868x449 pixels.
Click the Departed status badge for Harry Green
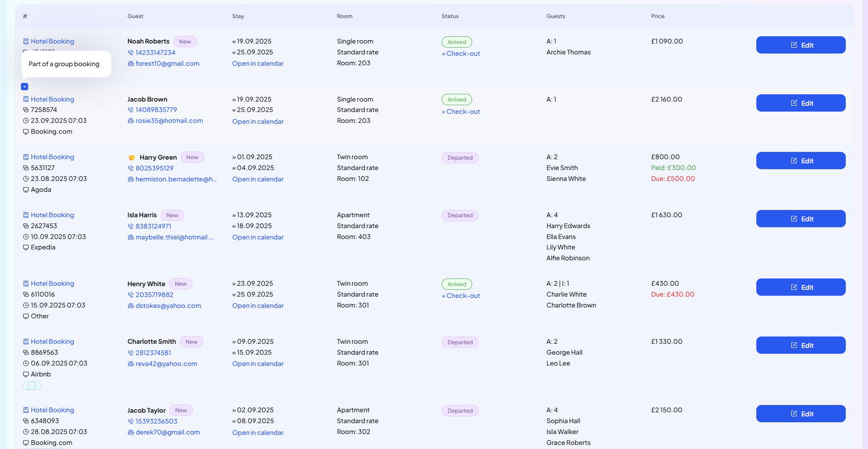460,158
